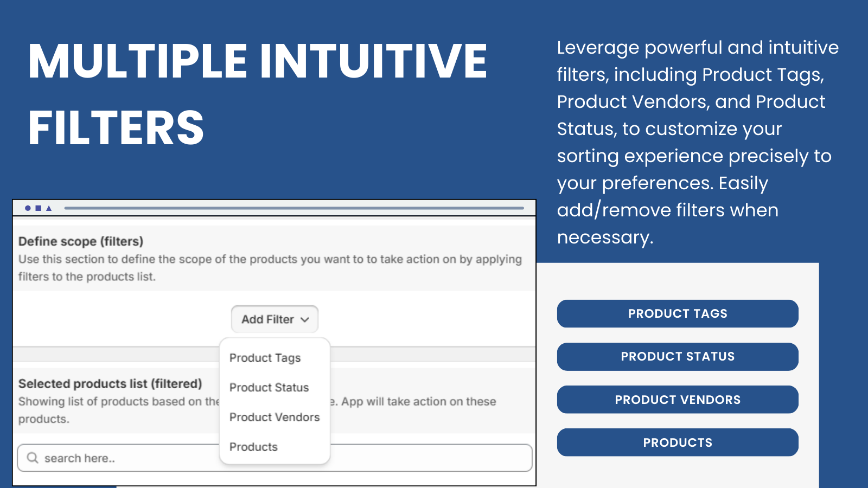Click the circle icon in the window header
The height and width of the screenshot is (488, 868).
tap(28, 208)
